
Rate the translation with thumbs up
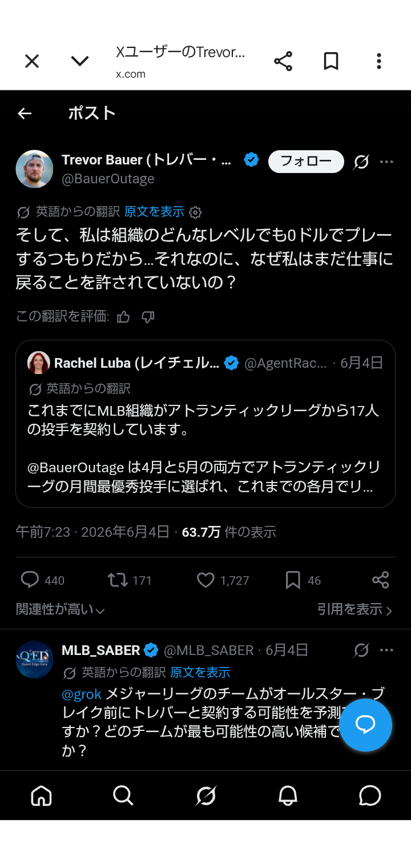[x=123, y=316]
